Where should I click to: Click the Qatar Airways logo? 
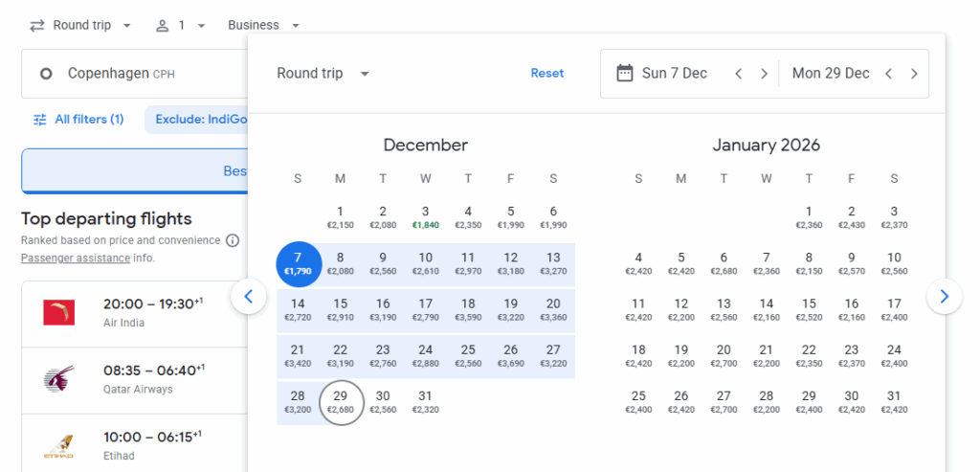[58, 379]
